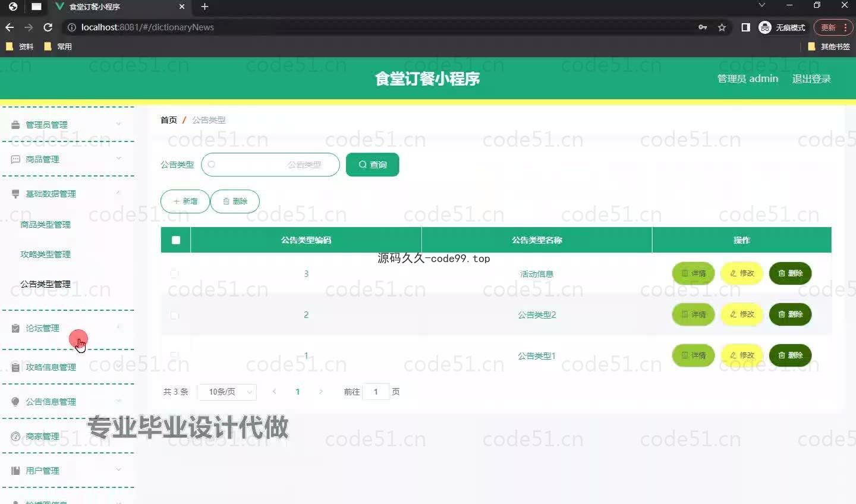Click the incognito 无痕模式 icon

[765, 27]
